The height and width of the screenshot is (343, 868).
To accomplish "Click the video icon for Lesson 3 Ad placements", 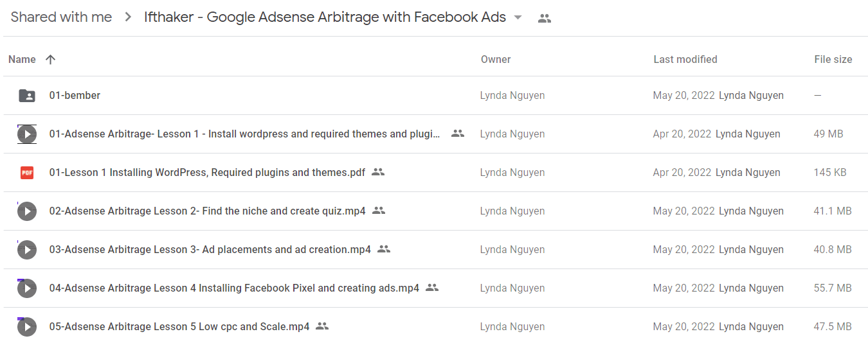I will [x=27, y=250].
